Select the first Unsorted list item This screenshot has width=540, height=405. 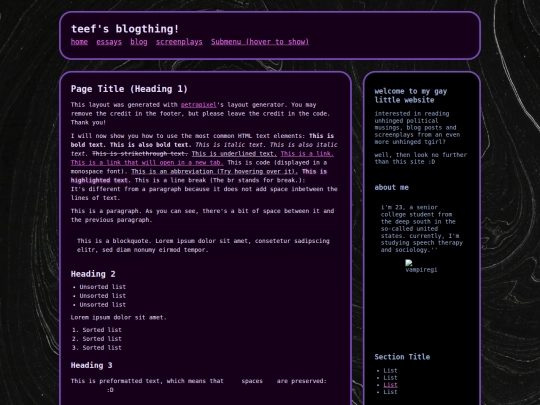(x=103, y=287)
